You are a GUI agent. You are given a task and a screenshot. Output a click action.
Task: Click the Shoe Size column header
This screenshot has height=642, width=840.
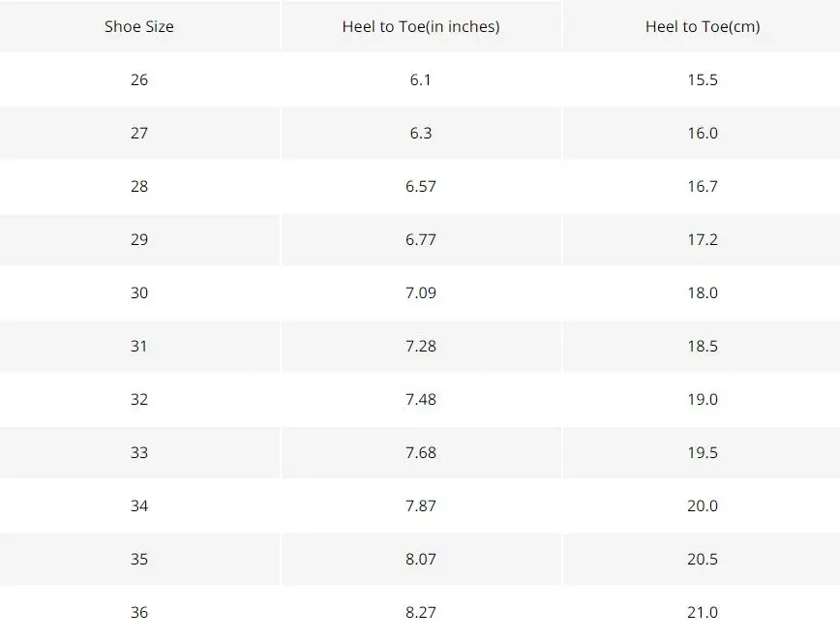(139, 26)
